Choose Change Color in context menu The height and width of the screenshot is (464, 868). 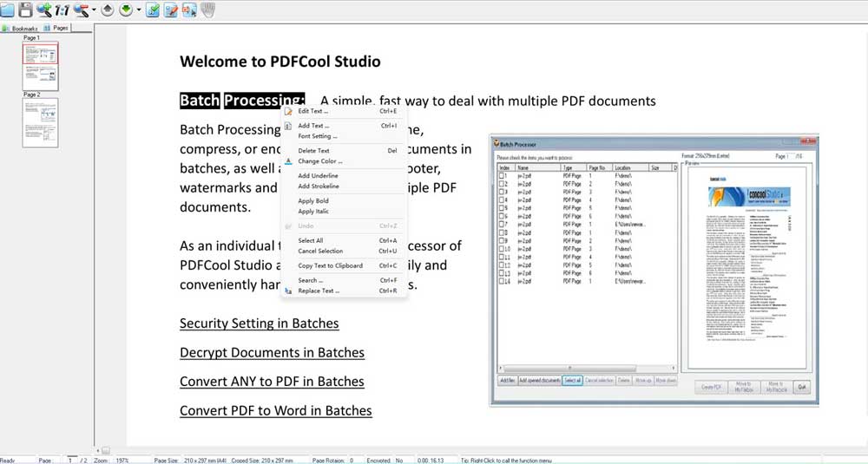click(x=343, y=161)
